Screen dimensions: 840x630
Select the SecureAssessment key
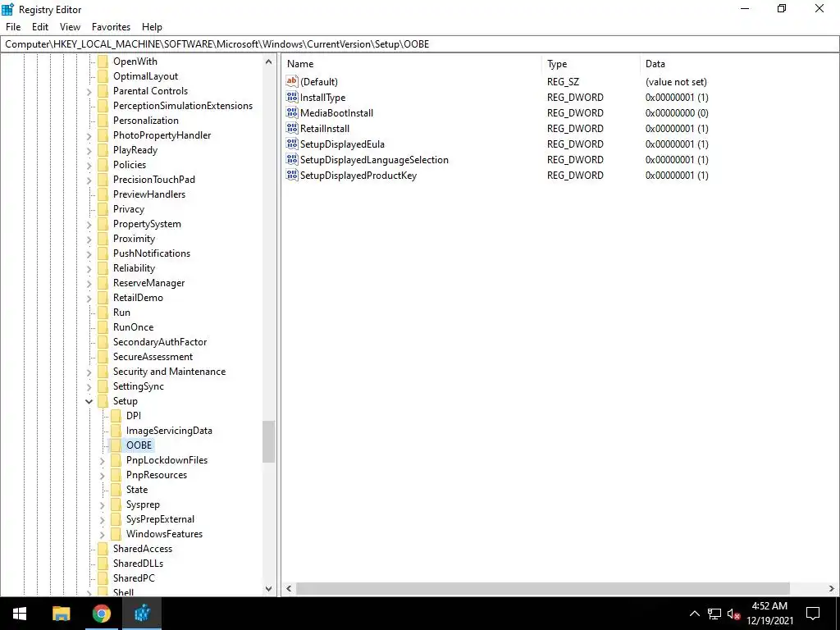click(153, 356)
